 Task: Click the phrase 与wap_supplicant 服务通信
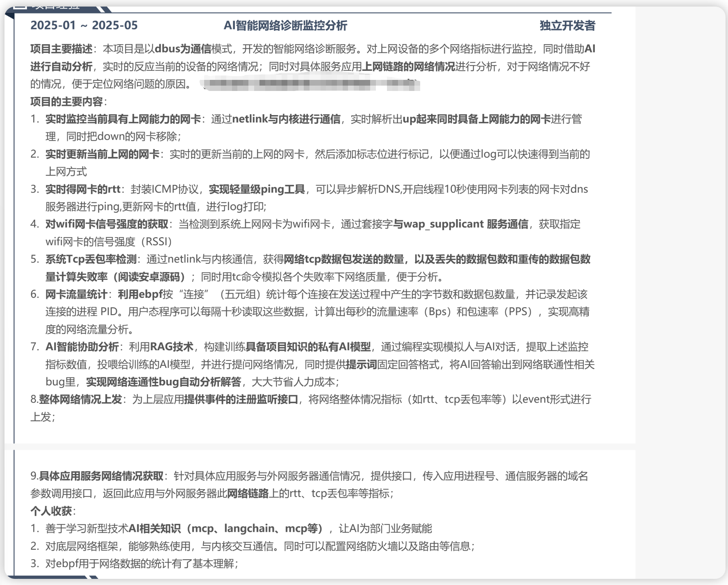point(460,224)
